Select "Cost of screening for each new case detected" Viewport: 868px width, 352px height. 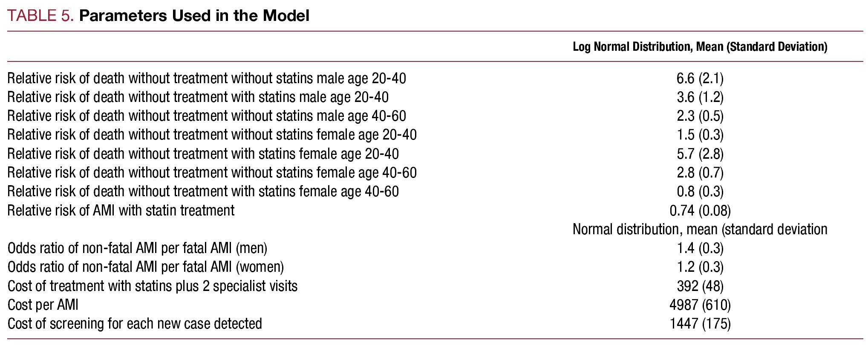point(135,323)
